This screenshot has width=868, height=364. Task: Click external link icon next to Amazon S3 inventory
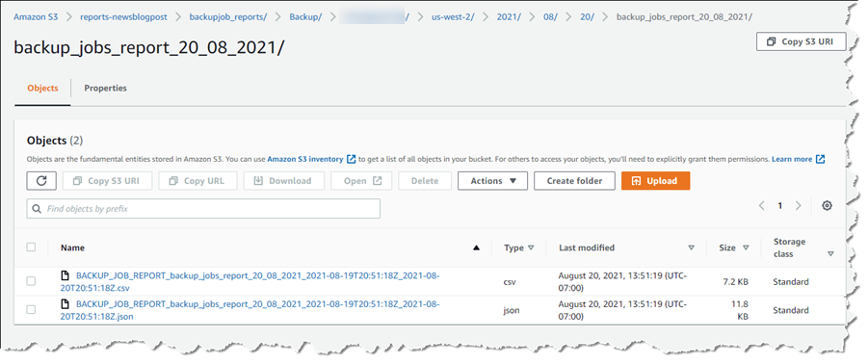tap(351, 159)
